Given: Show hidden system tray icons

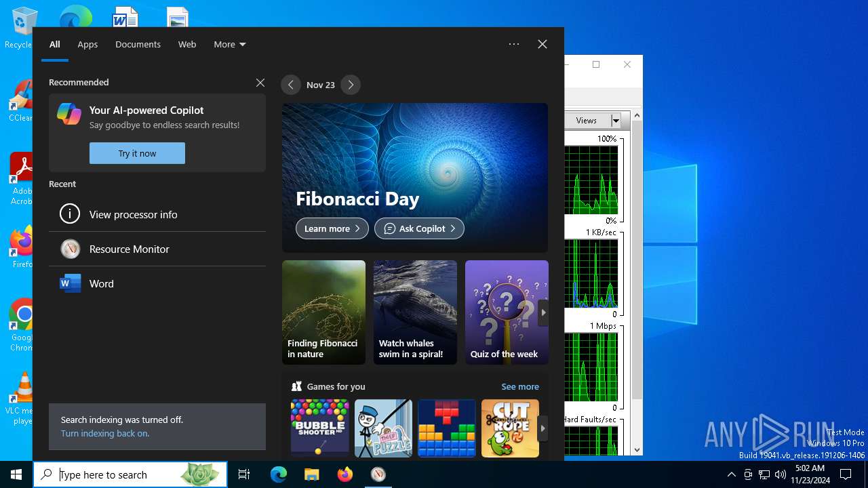Looking at the screenshot, I should 731,474.
